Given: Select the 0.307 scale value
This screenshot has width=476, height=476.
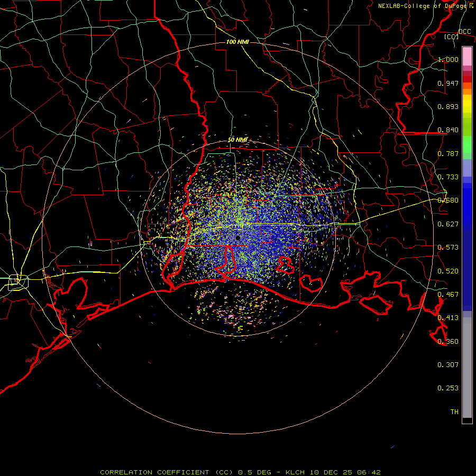Looking at the screenshot, I should (x=448, y=365).
